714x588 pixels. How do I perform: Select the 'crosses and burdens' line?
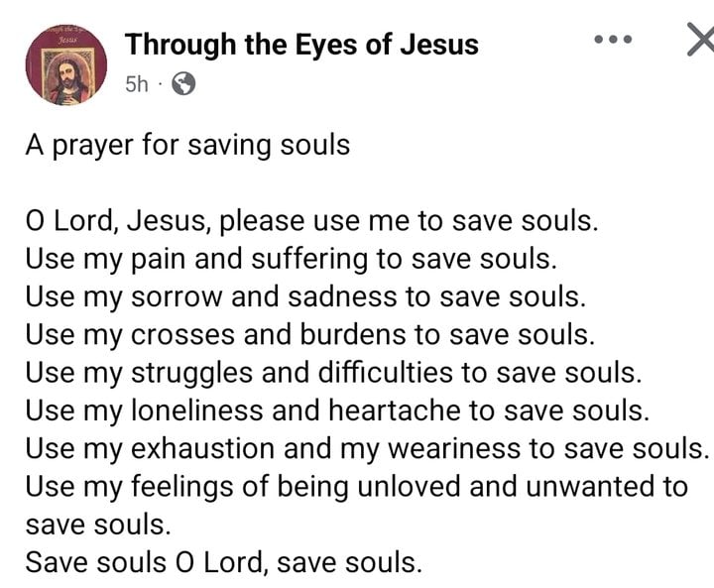tap(309, 334)
